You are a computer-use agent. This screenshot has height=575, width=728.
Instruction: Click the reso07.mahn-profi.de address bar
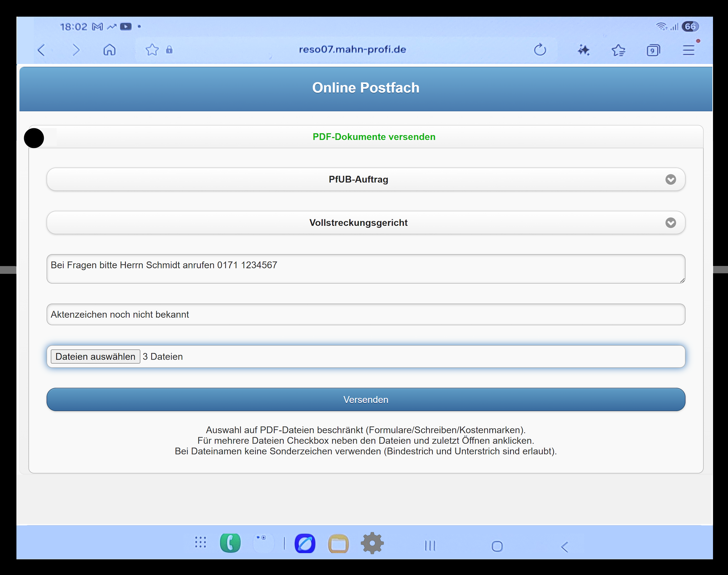tap(352, 49)
